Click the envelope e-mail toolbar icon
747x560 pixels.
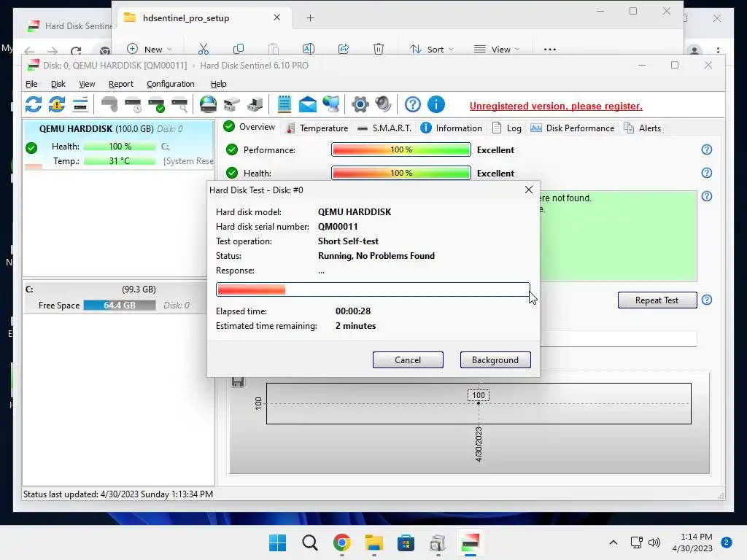(308, 104)
